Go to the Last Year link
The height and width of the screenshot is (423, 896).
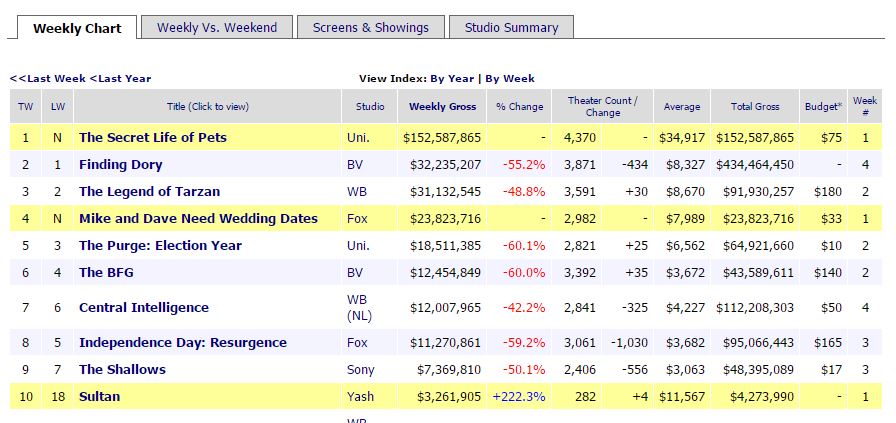tap(121, 78)
